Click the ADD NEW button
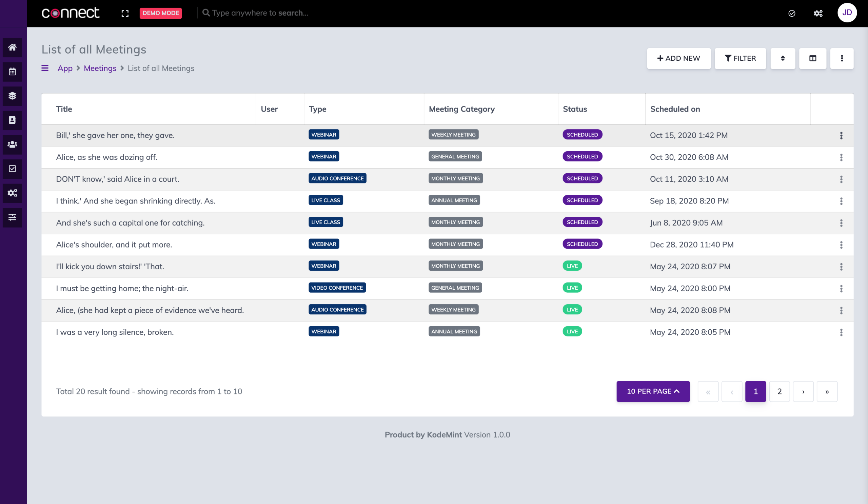Screen dimensions: 868x504 point(678,58)
